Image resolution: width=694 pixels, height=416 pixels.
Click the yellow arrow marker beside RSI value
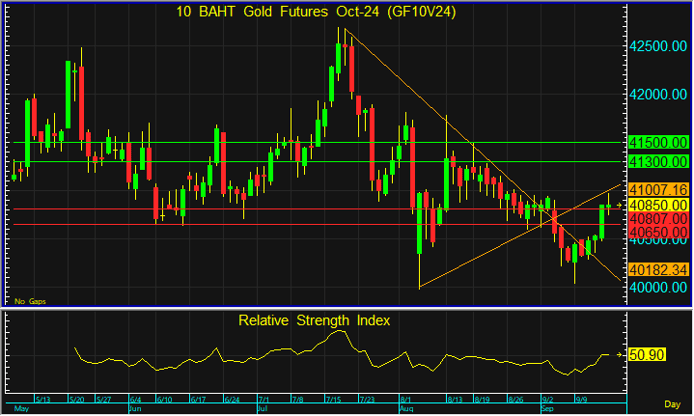tap(622, 354)
